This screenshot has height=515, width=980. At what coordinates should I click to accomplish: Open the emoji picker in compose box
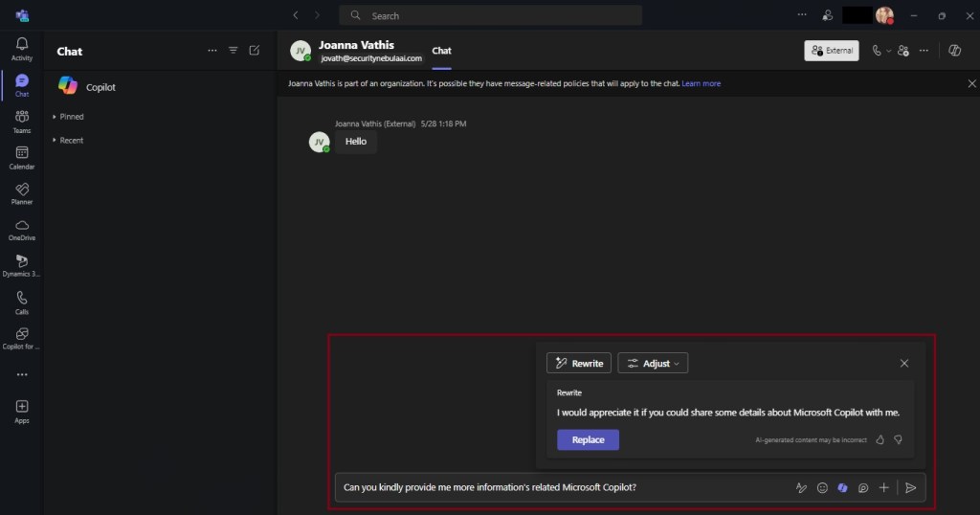822,488
